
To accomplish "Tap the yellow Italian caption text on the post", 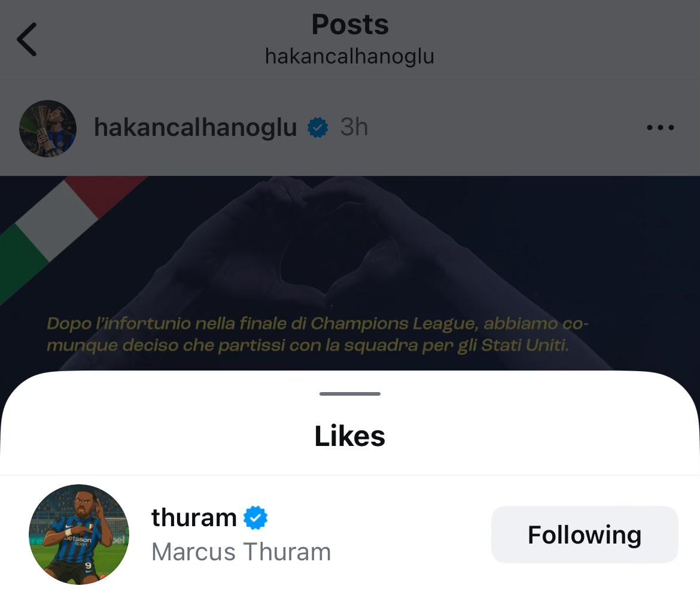I will 318,334.
